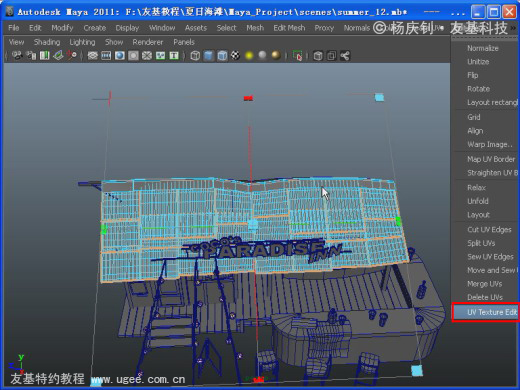This screenshot has width=520, height=390.
Task: Open the Edit Mesh menu
Action: 289,28
